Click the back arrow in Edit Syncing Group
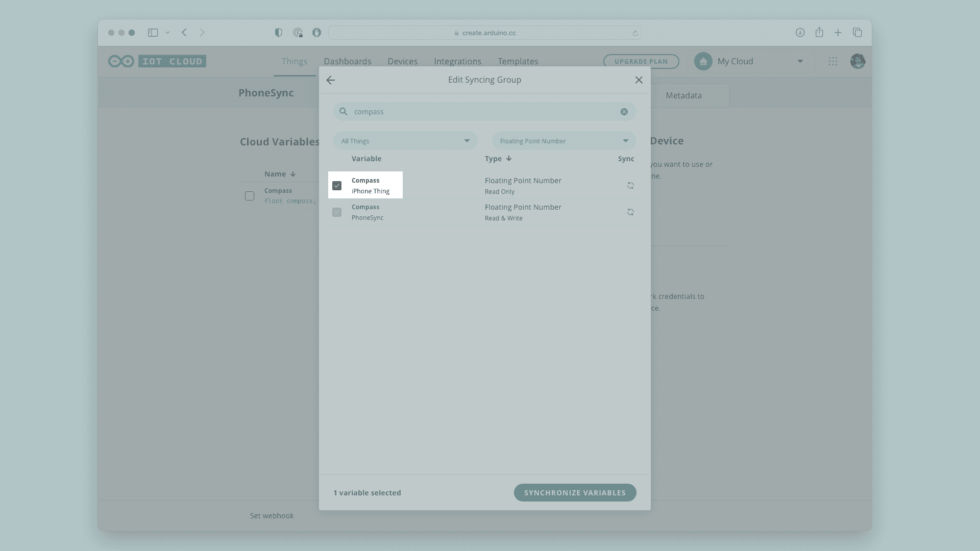This screenshot has height=551, width=980. click(x=331, y=80)
